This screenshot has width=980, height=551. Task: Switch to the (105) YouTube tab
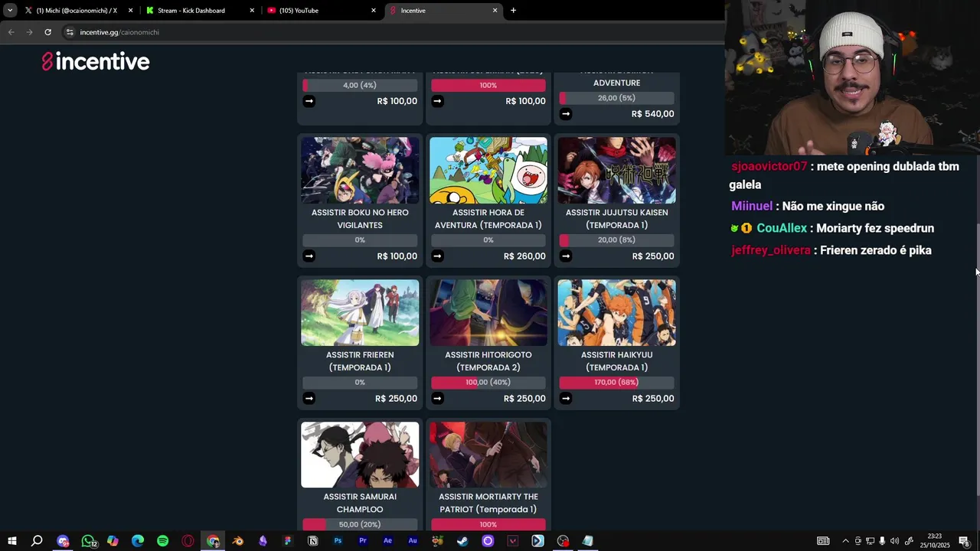(x=322, y=11)
